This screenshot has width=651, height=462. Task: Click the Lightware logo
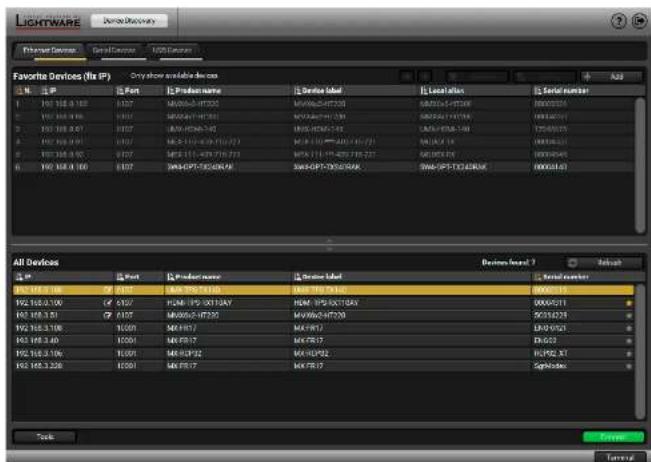pos(48,21)
